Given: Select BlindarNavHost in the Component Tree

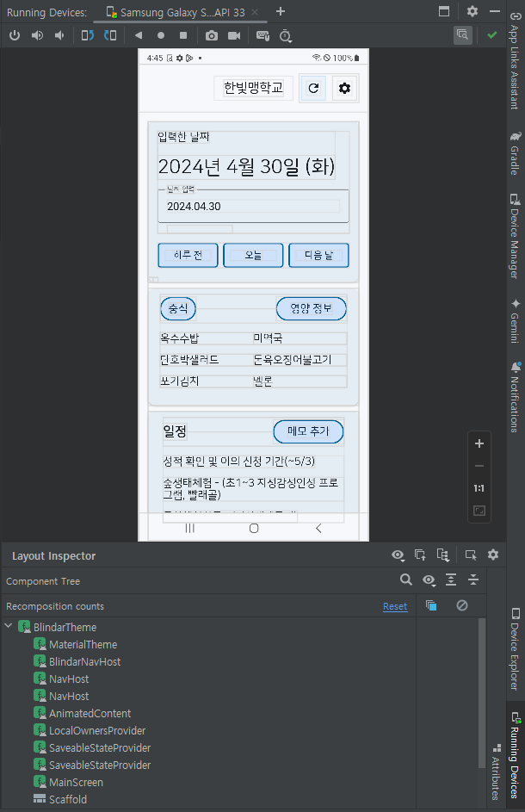Looking at the screenshot, I should click(84, 662).
